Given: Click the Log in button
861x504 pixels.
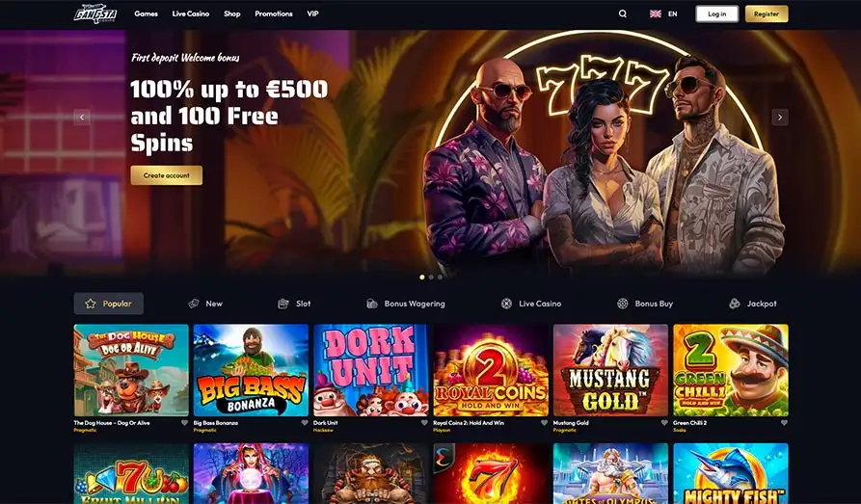Looking at the screenshot, I should 716,13.
